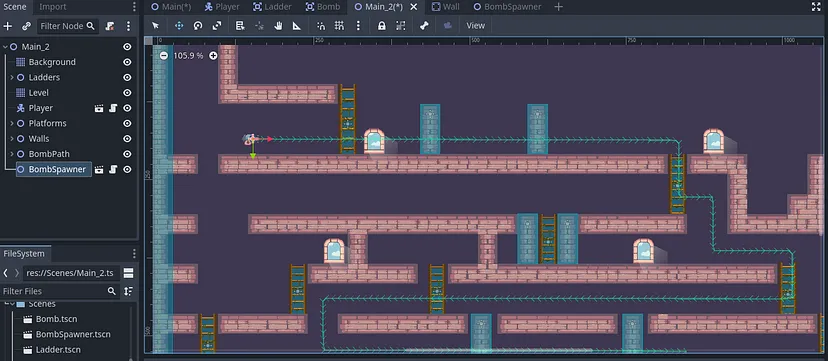Activate the Move Mode tool
The height and width of the screenshot is (361, 828).
pos(179,25)
